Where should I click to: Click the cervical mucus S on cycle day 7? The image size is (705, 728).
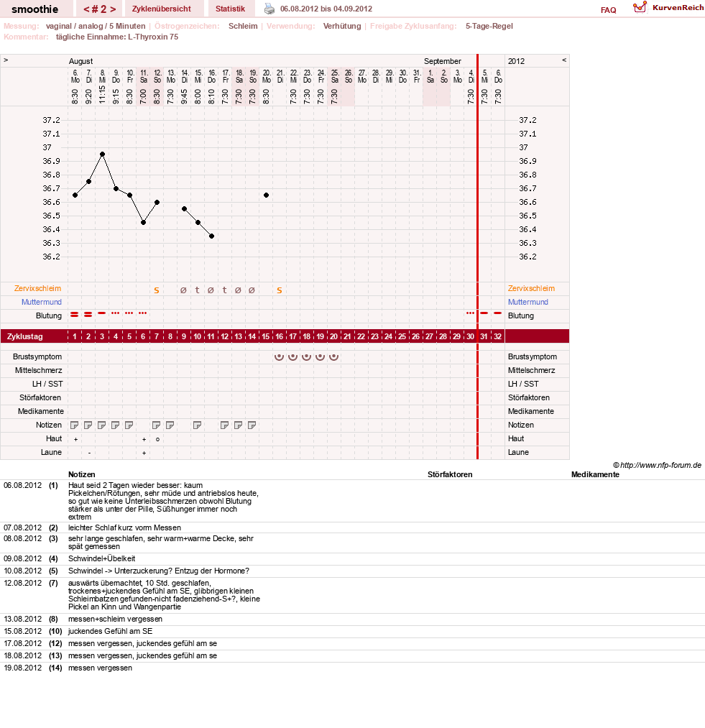pos(157,290)
